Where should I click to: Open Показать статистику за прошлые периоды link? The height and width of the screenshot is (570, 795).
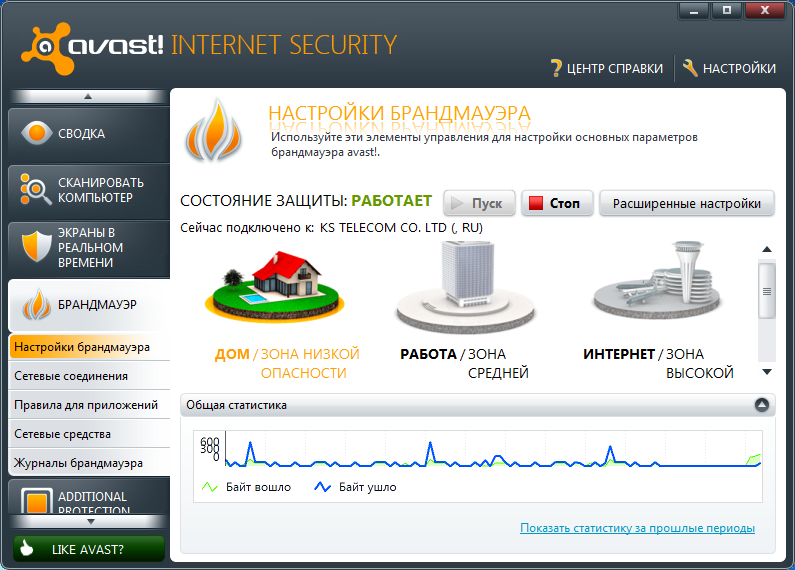(x=637, y=528)
